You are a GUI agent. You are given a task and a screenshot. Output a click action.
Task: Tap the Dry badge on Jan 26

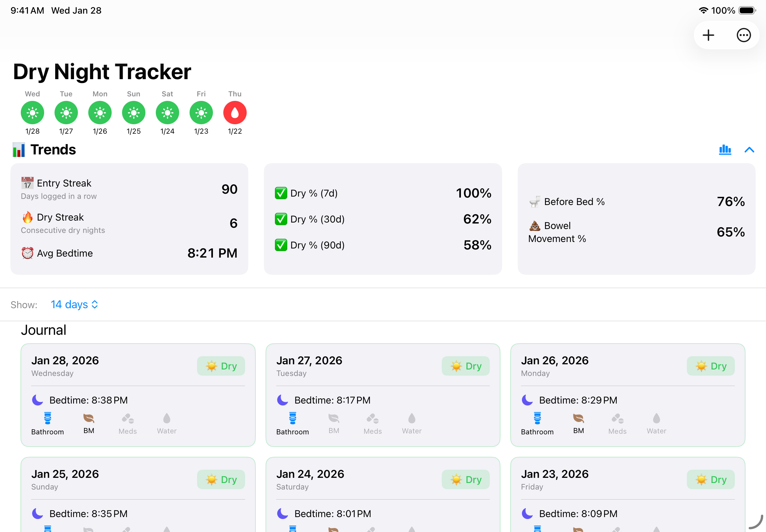710,366
